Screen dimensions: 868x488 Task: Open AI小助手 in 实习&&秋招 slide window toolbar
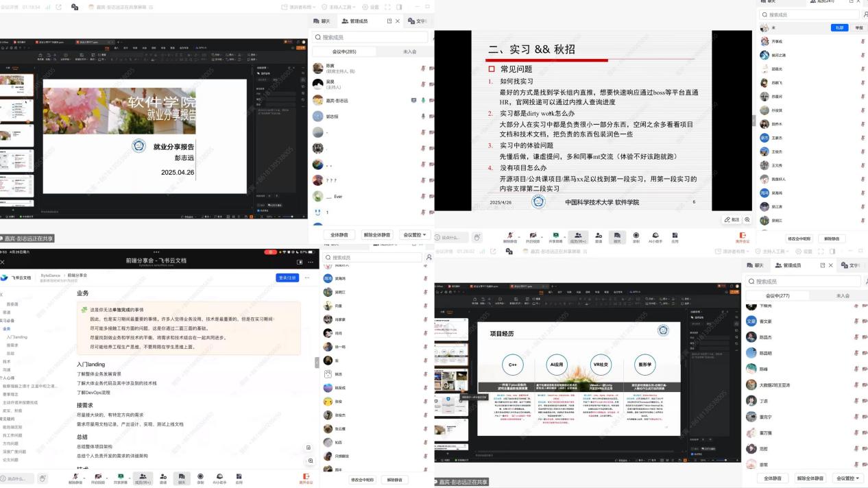[655, 237]
